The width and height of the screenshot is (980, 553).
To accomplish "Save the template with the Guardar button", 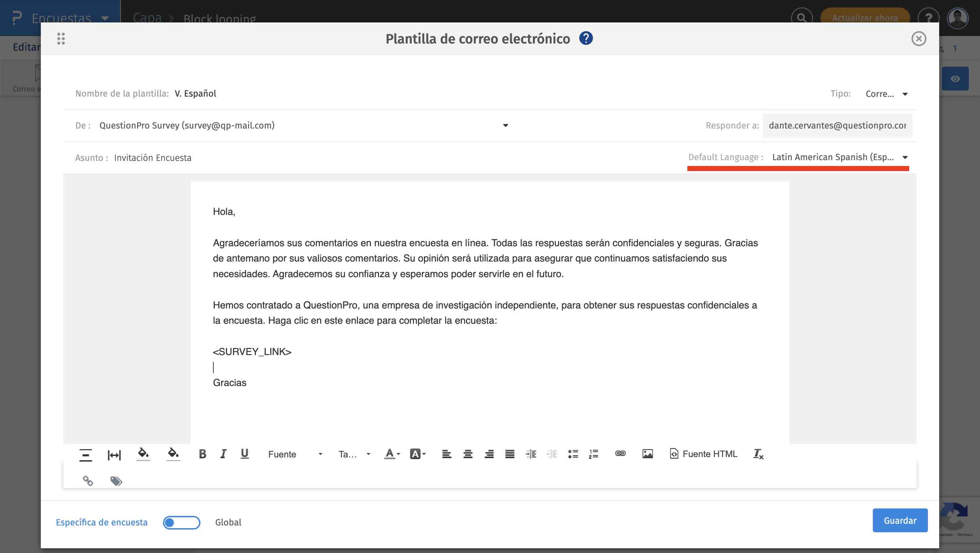I will 900,520.
